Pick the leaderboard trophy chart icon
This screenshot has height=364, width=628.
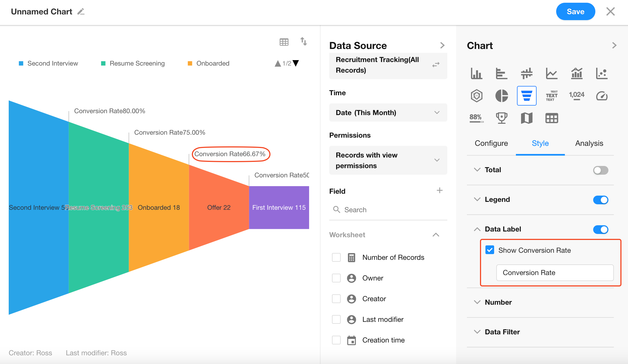coord(501,118)
